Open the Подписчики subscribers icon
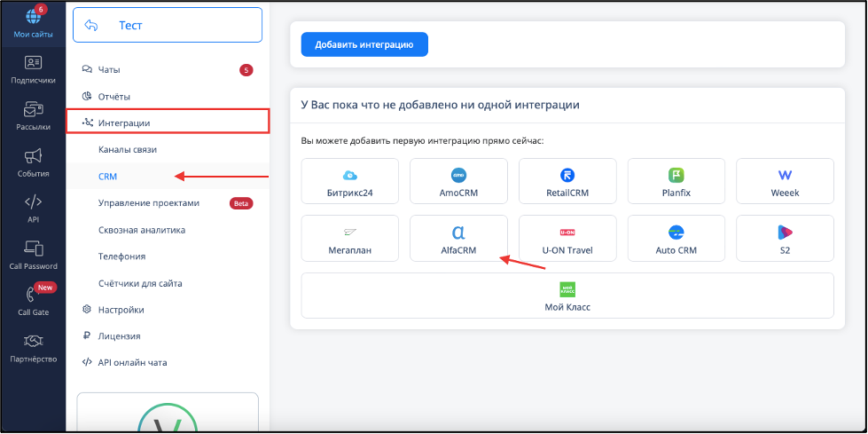The height and width of the screenshot is (434, 868). point(34,63)
